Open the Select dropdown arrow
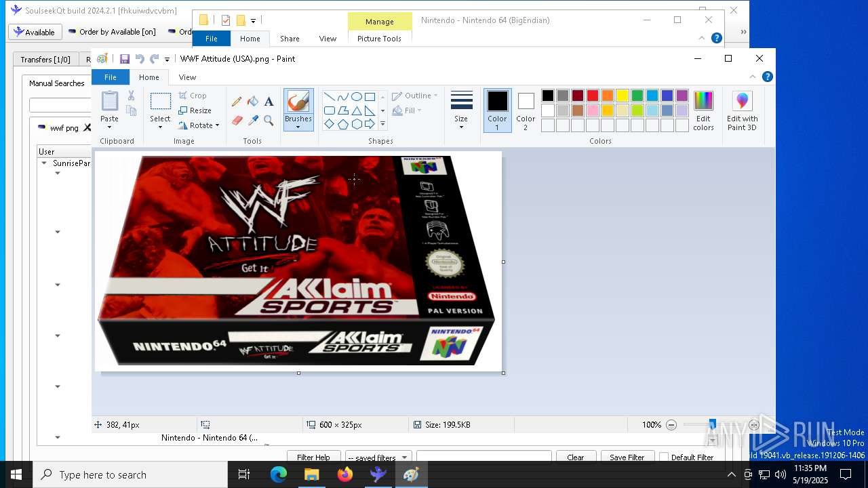Screen dimensions: 868x488 [x=160, y=127]
